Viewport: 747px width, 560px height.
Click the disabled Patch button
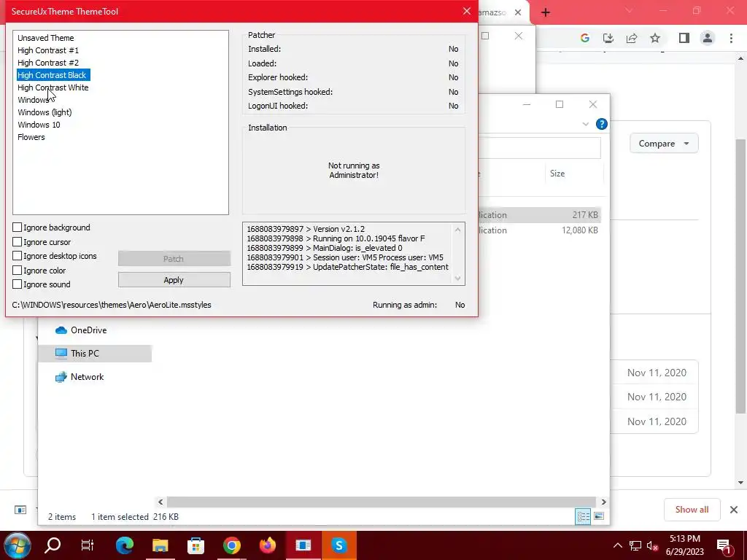(174, 259)
